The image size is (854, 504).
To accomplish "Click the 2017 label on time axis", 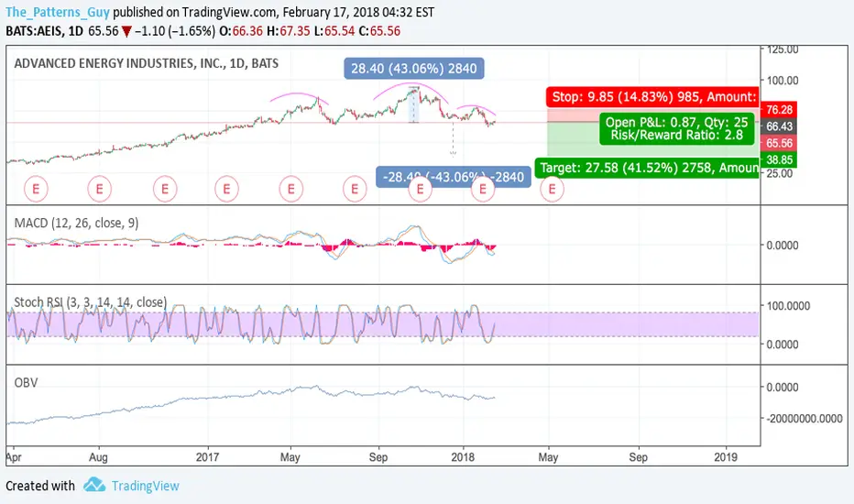I will [207, 457].
